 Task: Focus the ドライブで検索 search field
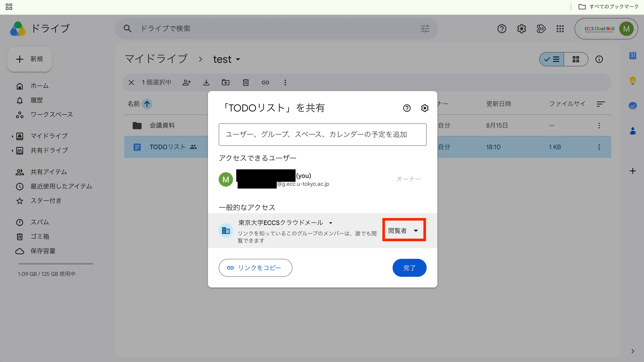tap(276, 28)
